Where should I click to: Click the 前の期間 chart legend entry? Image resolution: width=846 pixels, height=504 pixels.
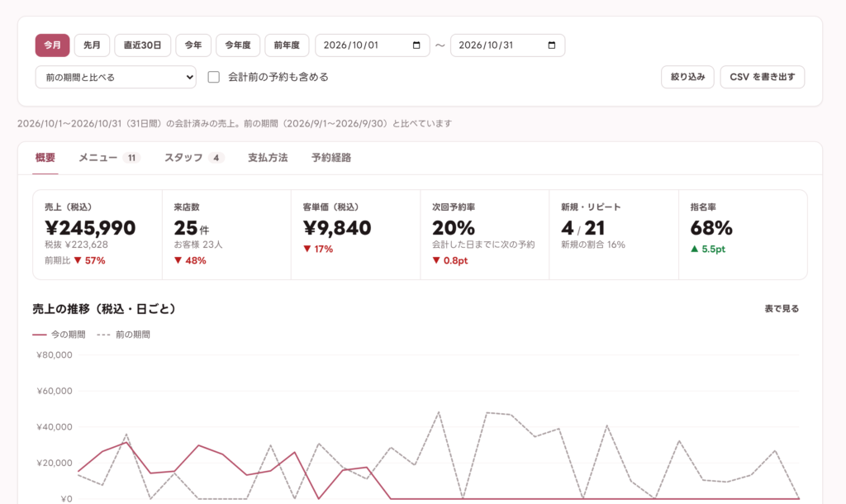pos(124,335)
